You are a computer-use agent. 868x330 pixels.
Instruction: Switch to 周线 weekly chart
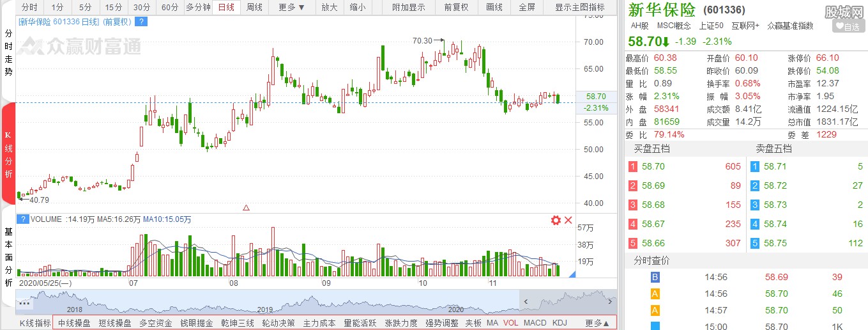pos(254,8)
